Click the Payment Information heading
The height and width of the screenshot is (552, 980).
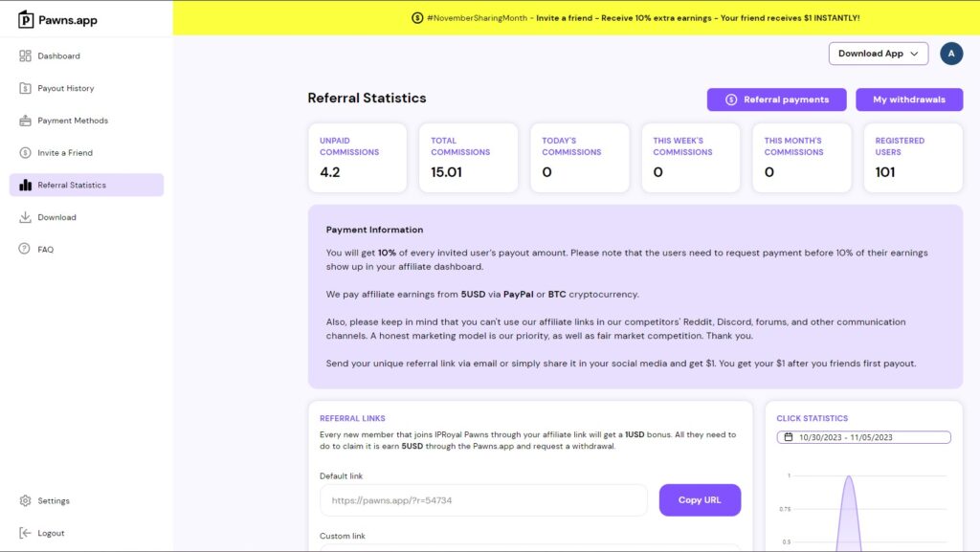(x=374, y=230)
